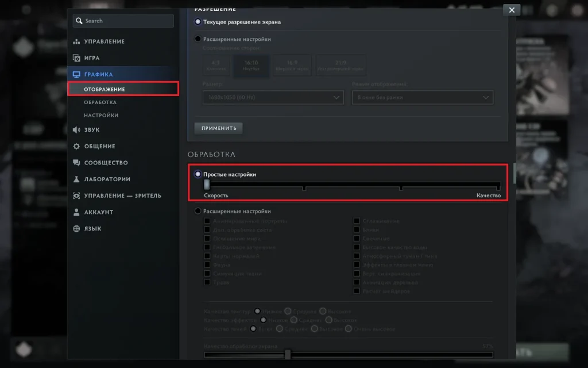
Task: Enable Анимация деревьев checkbox
Action: click(357, 282)
